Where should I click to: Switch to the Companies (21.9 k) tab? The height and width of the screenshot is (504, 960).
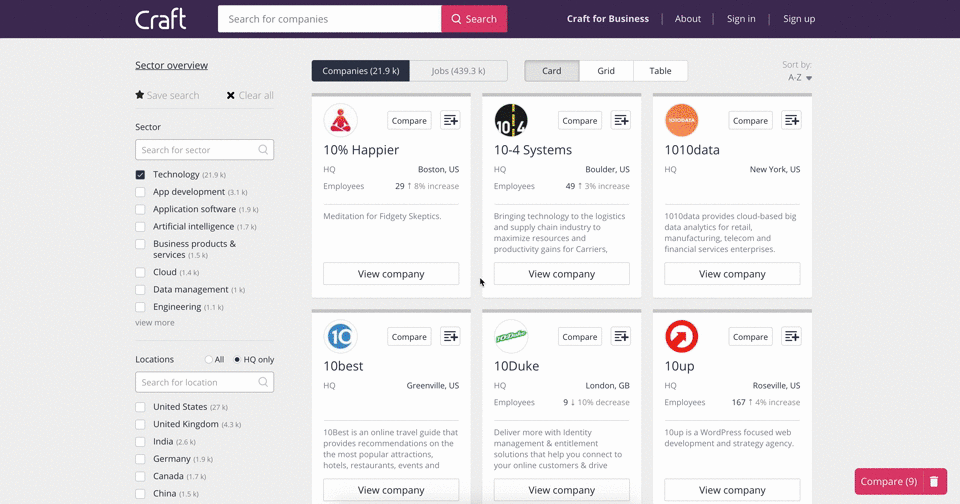361,71
